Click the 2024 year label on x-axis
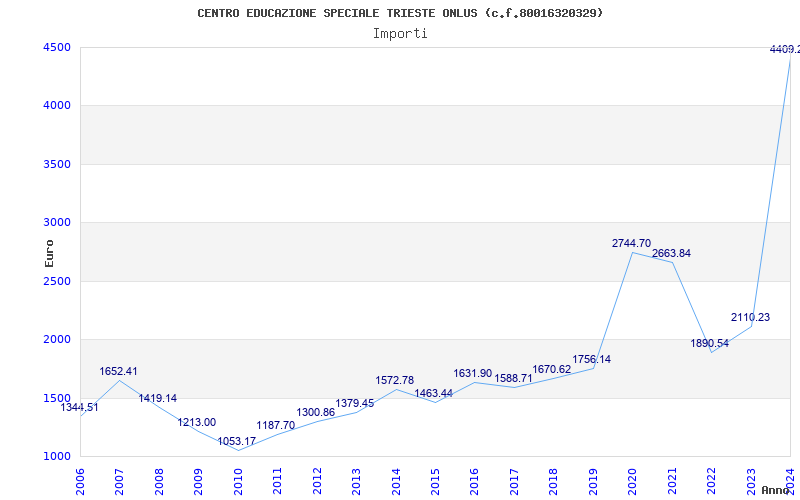Screen dimensions: 800x500 pos(789,480)
